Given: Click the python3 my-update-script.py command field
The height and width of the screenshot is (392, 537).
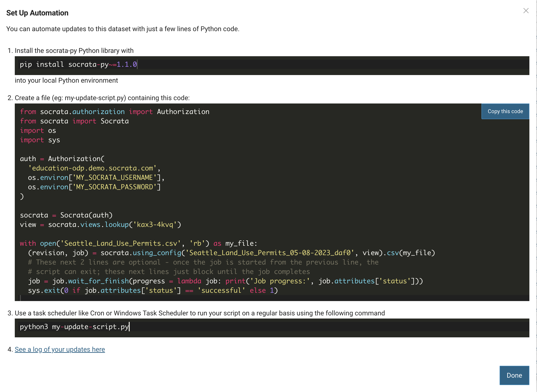Looking at the screenshot, I should 74,327.
